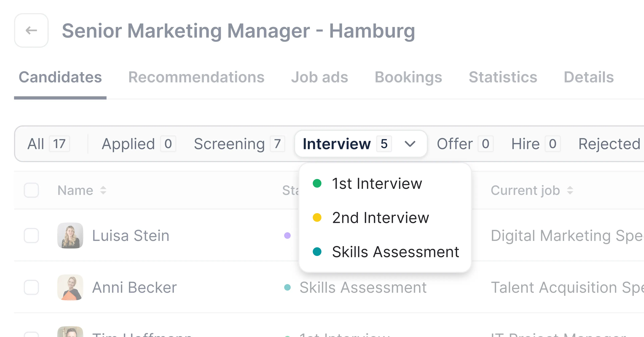This screenshot has width=644, height=337.
Task: Tick the checkbox next to Anni Becker
Action: click(31, 287)
